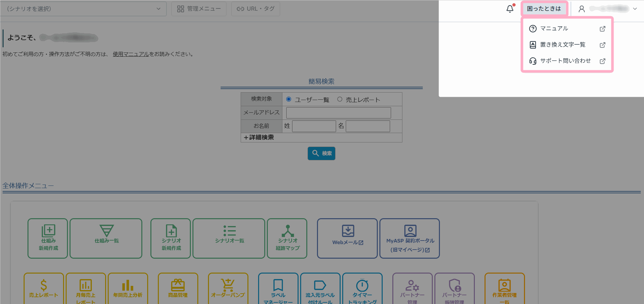Click the 検索 search button
The width and height of the screenshot is (644, 304).
point(321,153)
